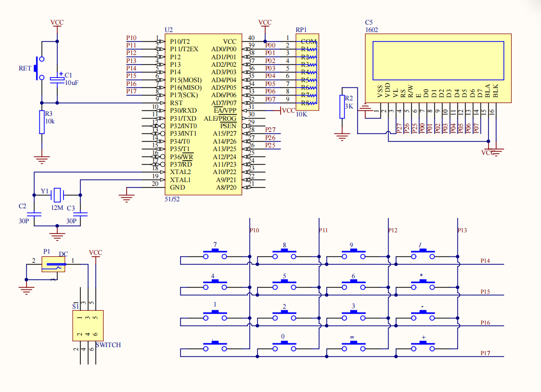The height and width of the screenshot is (392, 541).
Task: Click the P17 row net label on keypad
Action: pyautogui.click(x=485, y=353)
